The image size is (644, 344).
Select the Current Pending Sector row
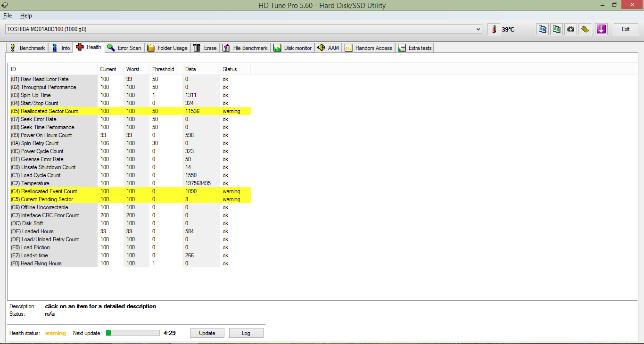click(x=130, y=199)
